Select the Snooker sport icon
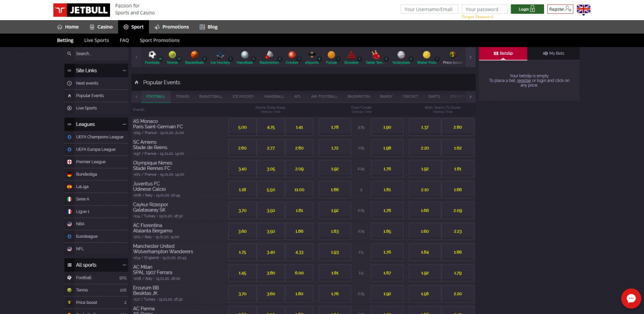 click(x=351, y=57)
